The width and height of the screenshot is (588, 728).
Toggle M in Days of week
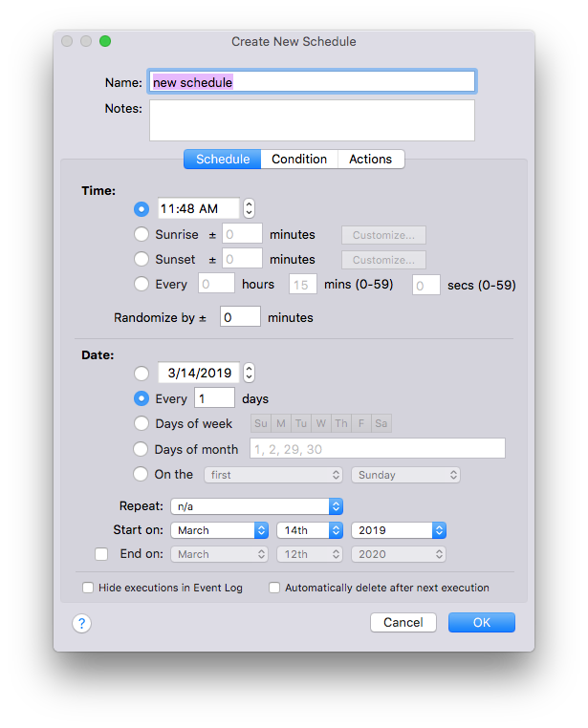(280, 423)
